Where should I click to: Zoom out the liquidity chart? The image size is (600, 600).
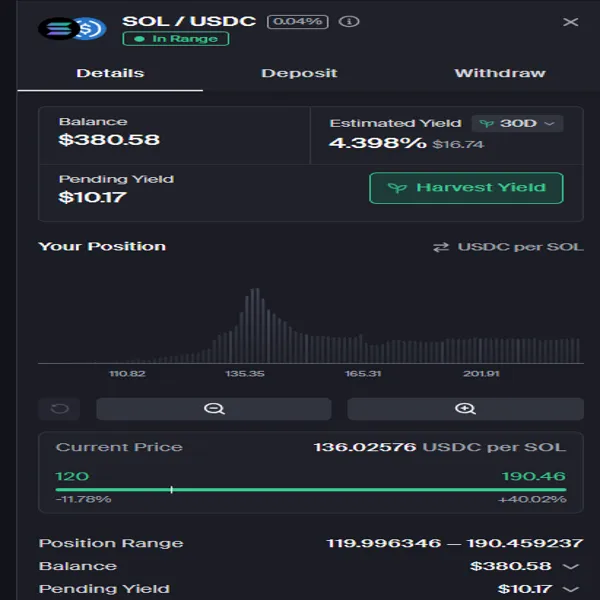point(214,409)
